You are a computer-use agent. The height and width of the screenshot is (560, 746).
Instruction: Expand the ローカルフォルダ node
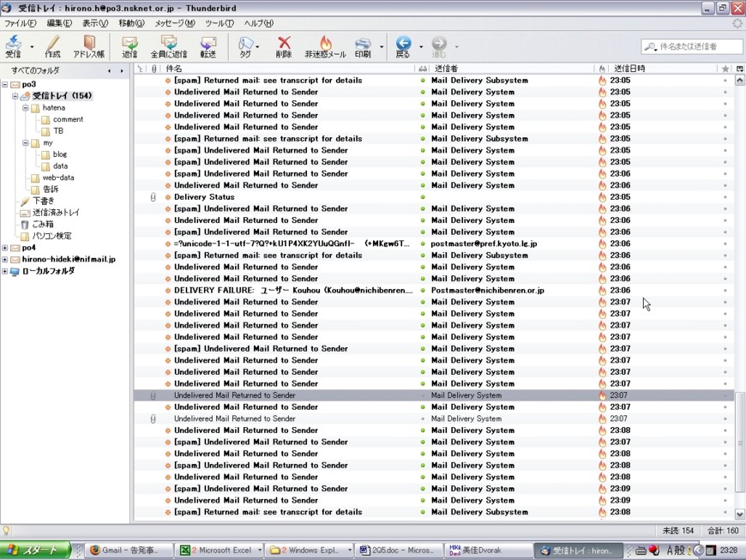tap(5, 271)
